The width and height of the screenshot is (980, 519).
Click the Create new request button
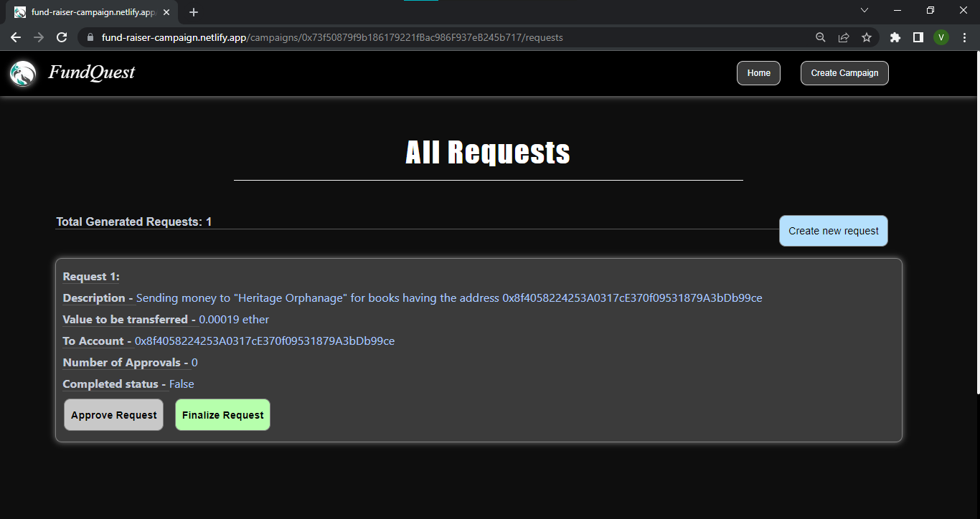tap(833, 231)
